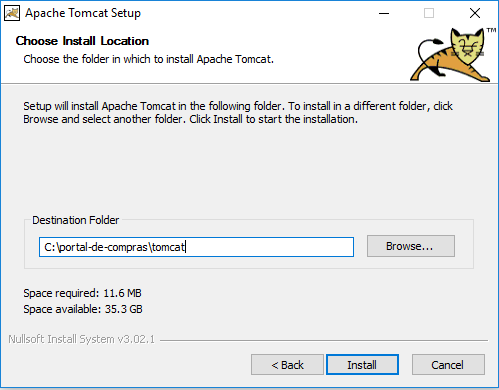499x390 pixels.
Task: Click into the destination folder path field
Action: [x=196, y=247]
